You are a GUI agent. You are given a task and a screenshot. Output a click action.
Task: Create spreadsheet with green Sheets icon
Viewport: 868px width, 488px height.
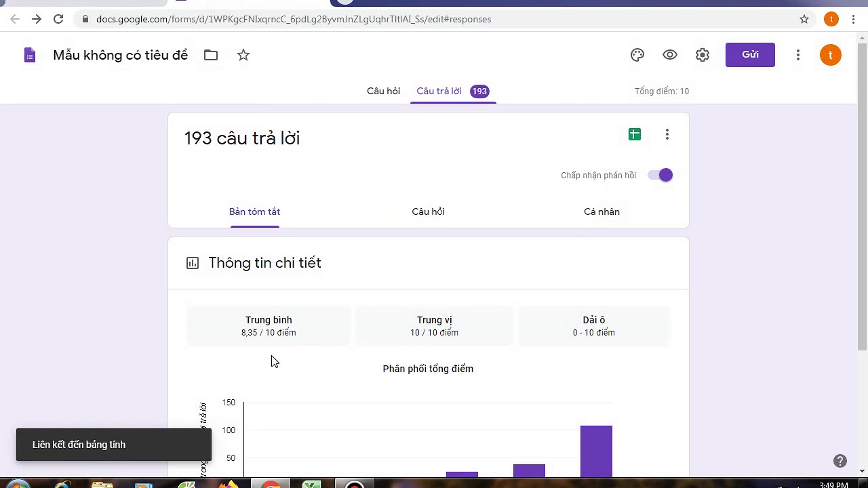point(635,134)
